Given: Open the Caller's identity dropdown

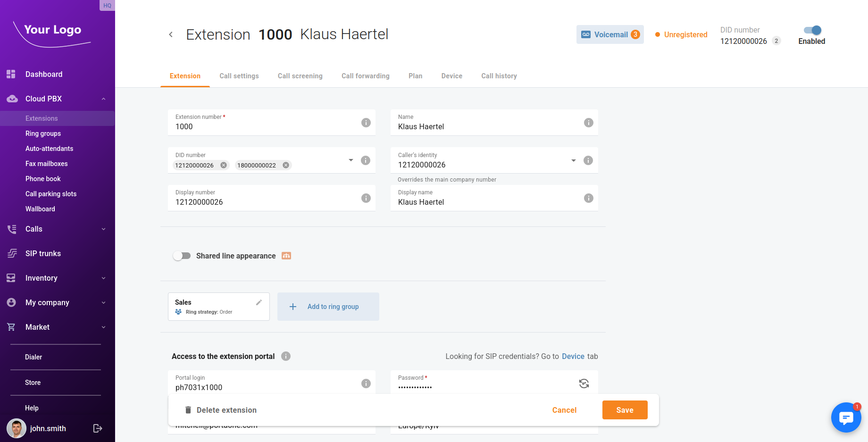Looking at the screenshot, I should pyautogui.click(x=573, y=160).
